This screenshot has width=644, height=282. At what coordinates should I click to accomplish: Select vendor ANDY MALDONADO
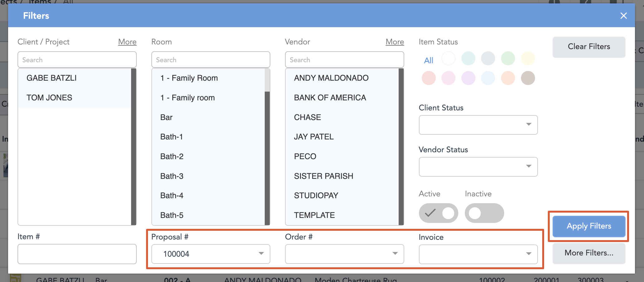pos(342,78)
